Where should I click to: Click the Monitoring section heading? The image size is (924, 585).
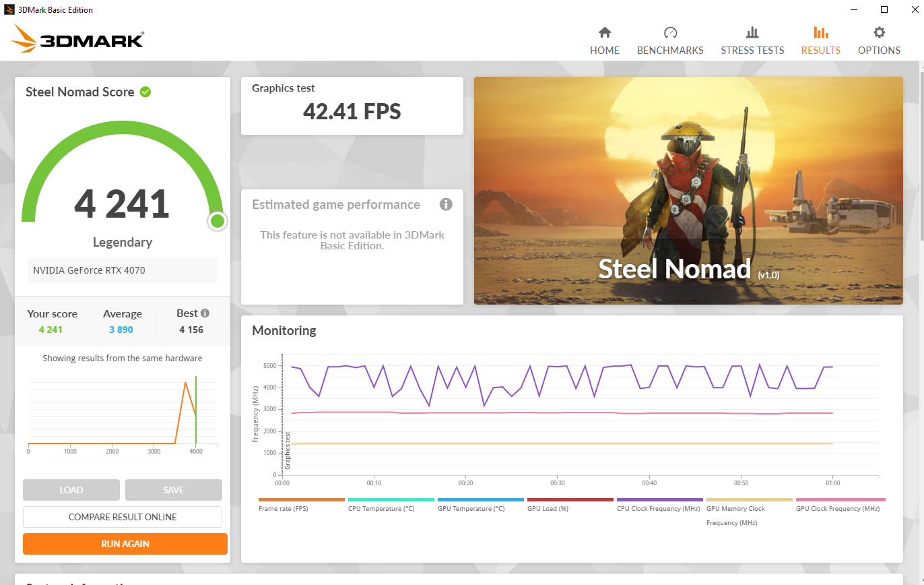[x=284, y=331]
